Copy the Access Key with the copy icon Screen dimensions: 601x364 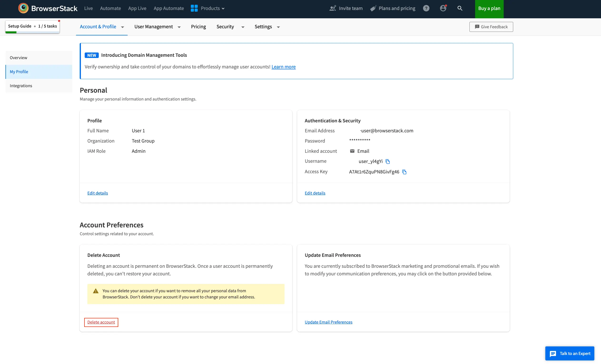404,172
